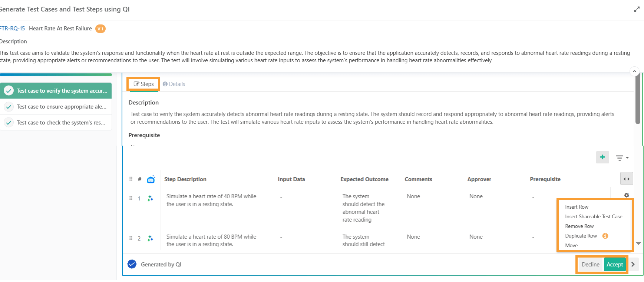Click the Step Description column header
Screen dimensions: 644x282
click(x=185, y=179)
